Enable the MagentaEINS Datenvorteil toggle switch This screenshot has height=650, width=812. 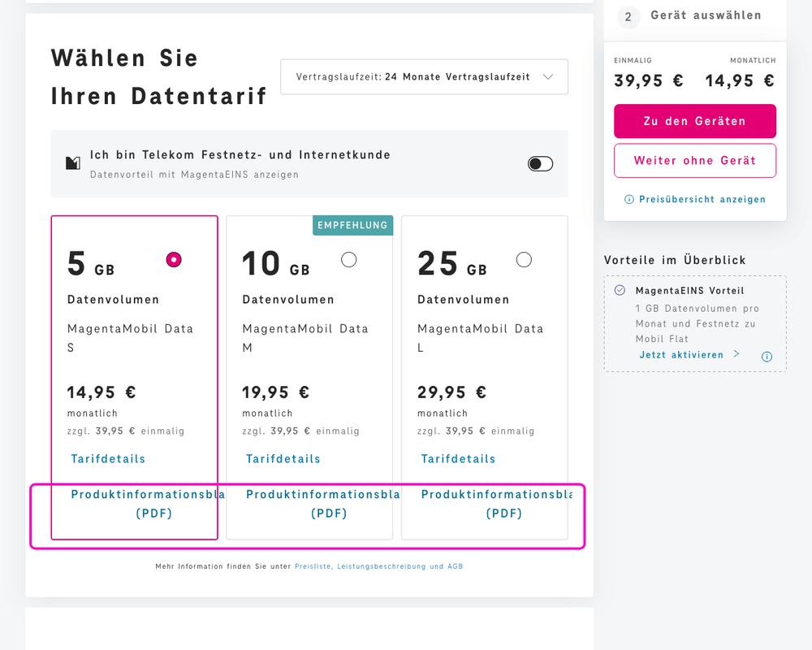[x=539, y=163]
